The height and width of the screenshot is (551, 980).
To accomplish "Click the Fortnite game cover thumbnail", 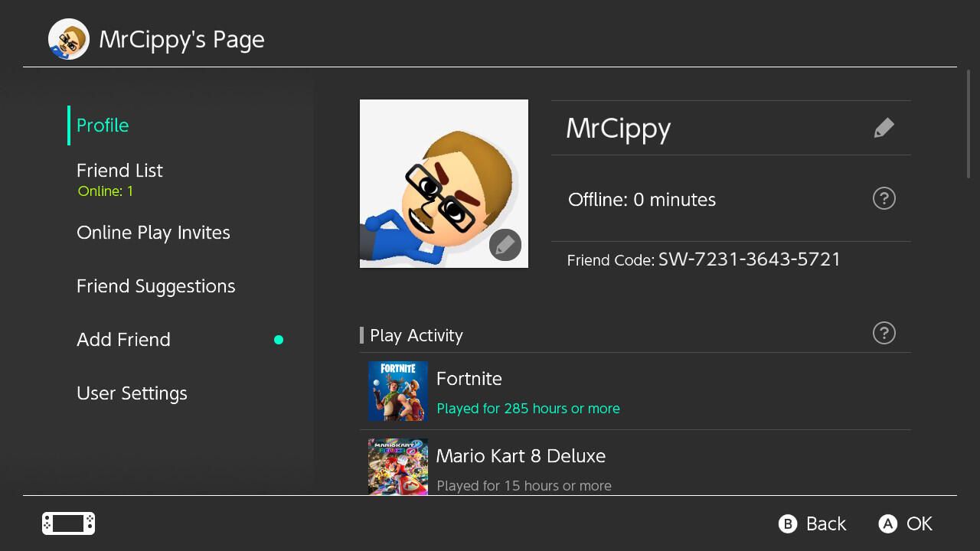I will point(397,391).
